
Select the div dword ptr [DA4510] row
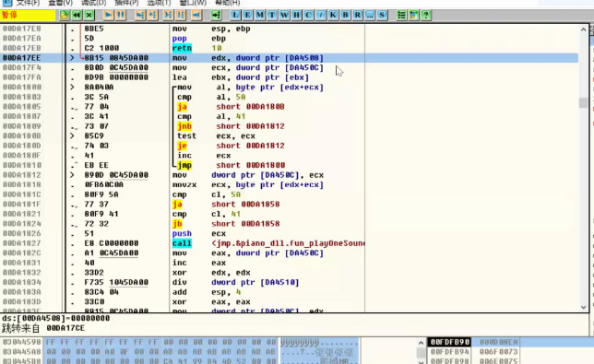tap(290, 282)
